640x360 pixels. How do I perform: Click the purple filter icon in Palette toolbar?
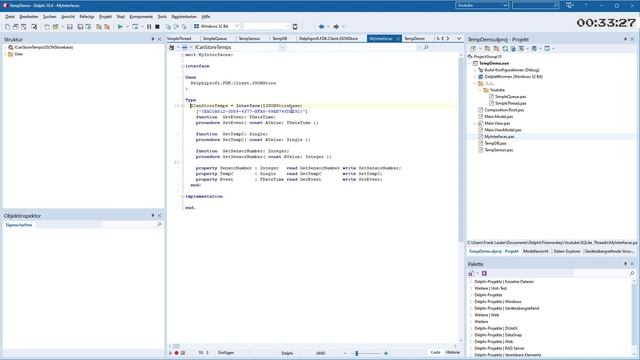tap(484, 273)
